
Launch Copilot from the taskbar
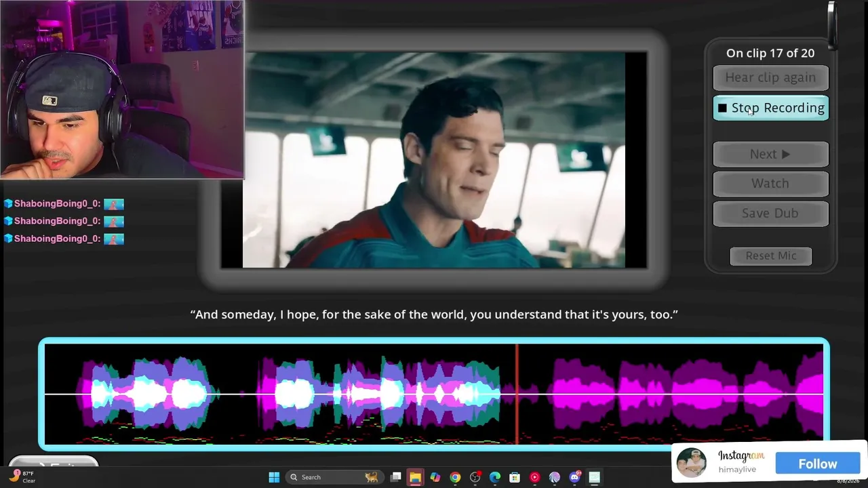pyautogui.click(x=435, y=477)
